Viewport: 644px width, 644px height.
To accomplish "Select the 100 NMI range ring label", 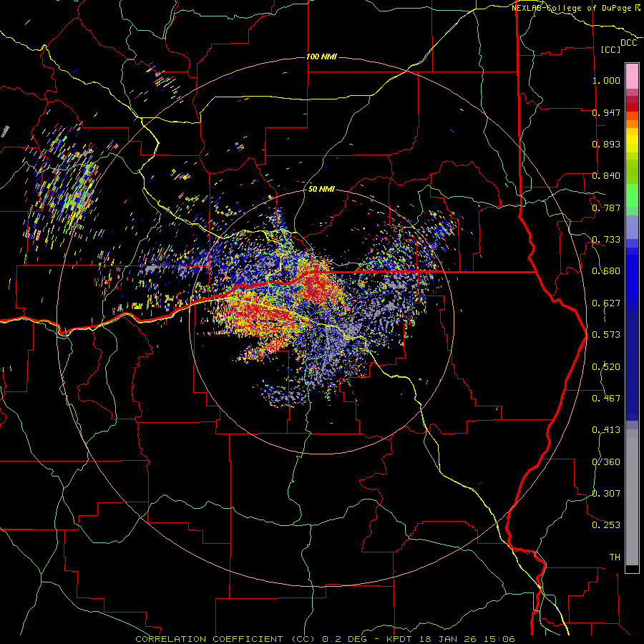I will 321,57.
